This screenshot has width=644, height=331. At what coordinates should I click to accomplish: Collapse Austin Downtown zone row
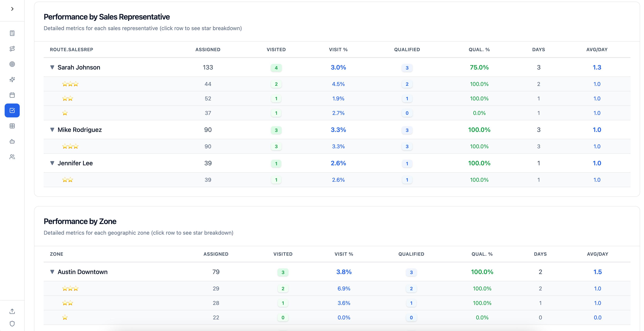[x=52, y=272]
